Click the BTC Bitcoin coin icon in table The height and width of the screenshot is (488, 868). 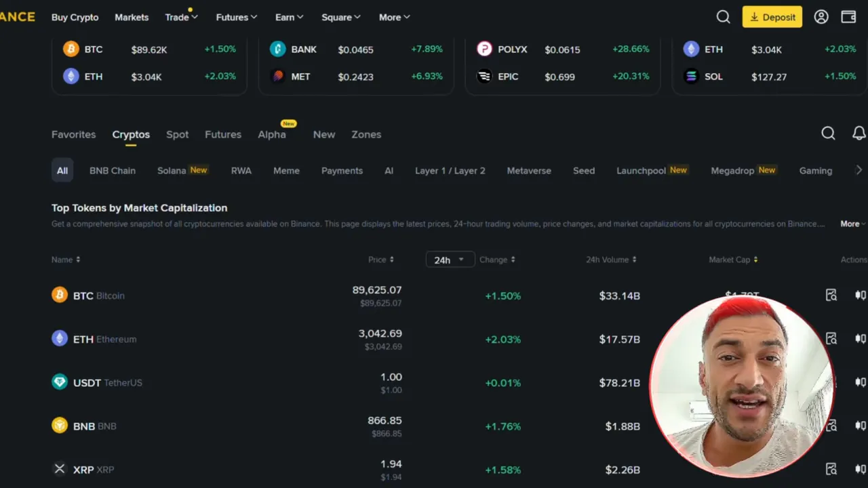click(x=60, y=295)
